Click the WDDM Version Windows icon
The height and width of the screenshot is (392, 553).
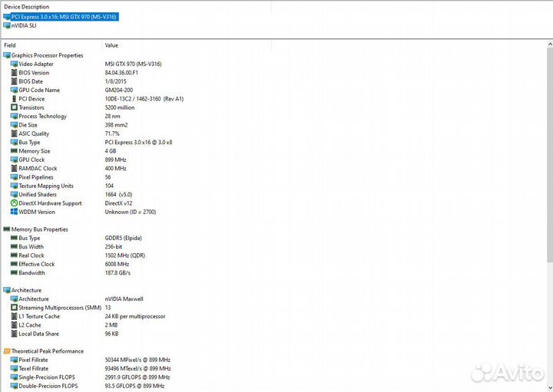[14, 212]
